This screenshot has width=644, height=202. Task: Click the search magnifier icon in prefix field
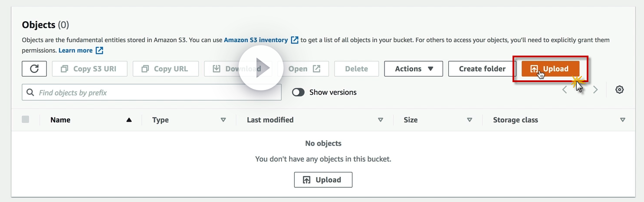tap(30, 93)
